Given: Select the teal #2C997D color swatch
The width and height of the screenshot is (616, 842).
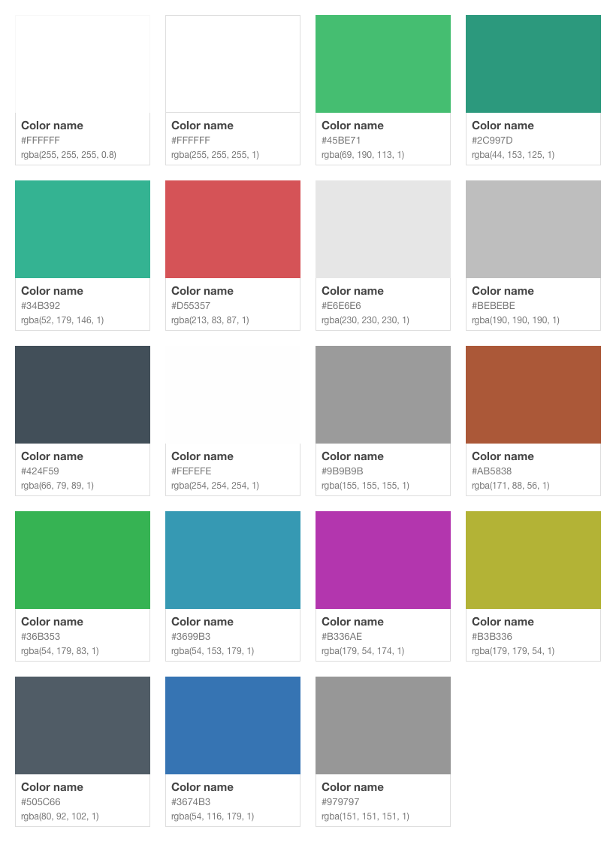Looking at the screenshot, I should pos(533,64).
